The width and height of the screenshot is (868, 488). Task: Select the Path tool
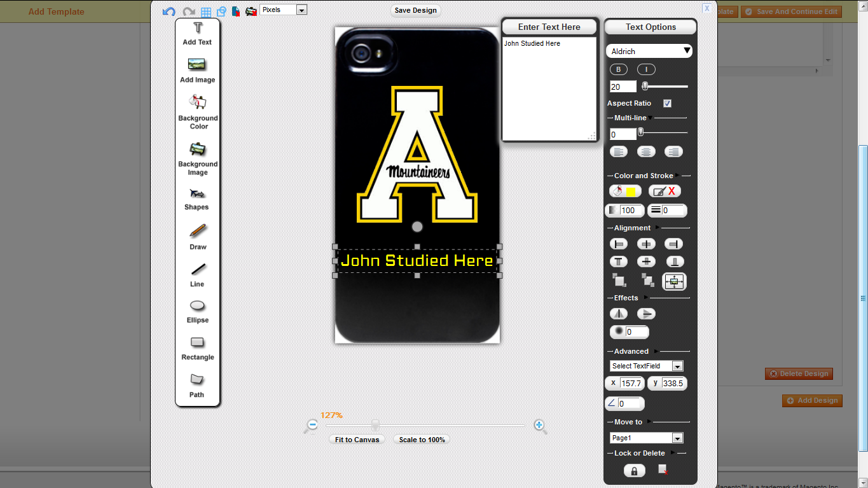tap(197, 386)
